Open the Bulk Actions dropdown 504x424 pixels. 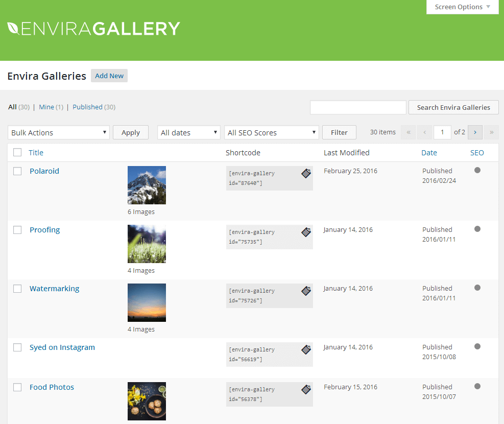point(59,132)
